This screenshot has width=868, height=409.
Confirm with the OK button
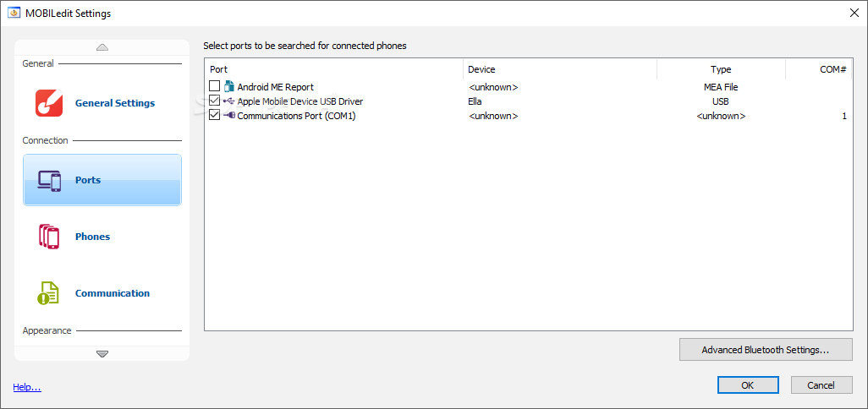748,385
